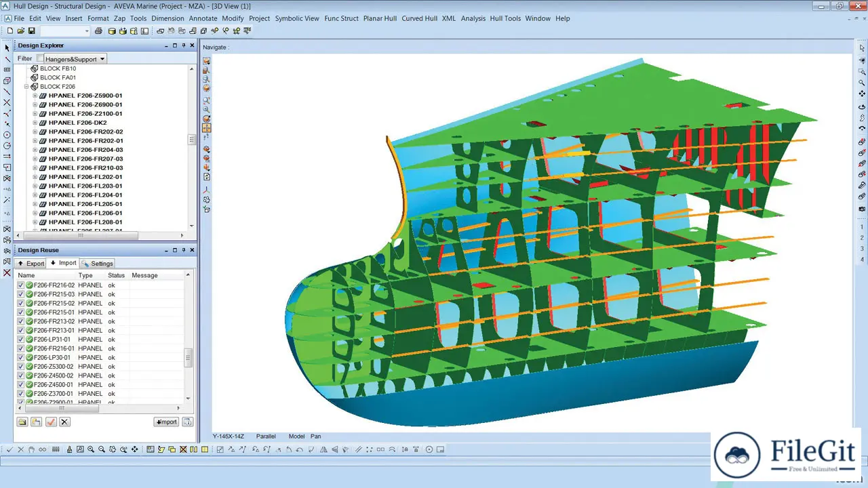Uncheck the F206-FR215-02 import row
This screenshot has width=868, height=488.
[x=21, y=303]
